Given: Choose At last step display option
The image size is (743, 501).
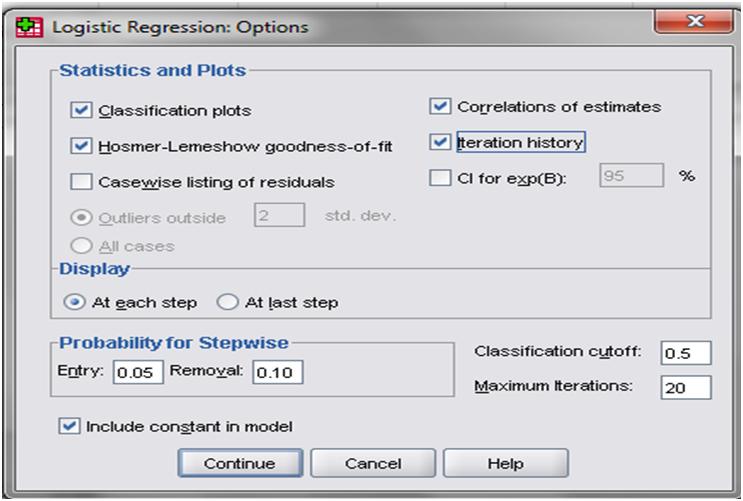Looking at the screenshot, I should click(x=227, y=302).
